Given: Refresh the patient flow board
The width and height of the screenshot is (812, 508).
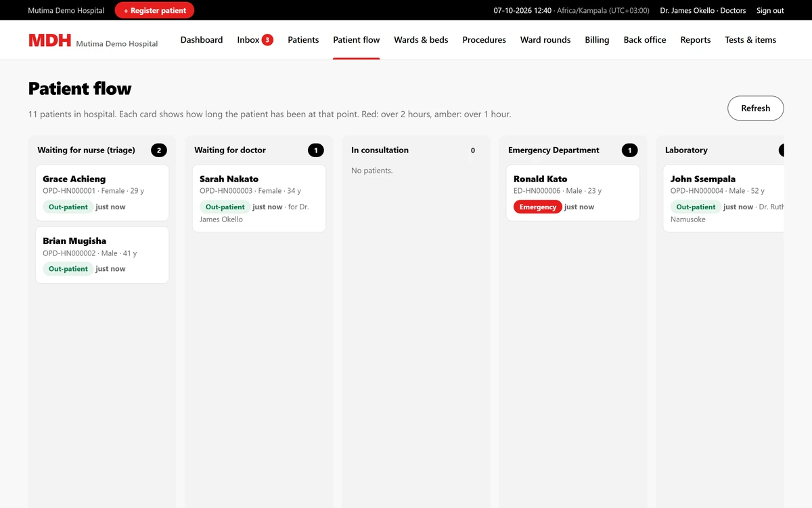Looking at the screenshot, I should tap(755, 108).
